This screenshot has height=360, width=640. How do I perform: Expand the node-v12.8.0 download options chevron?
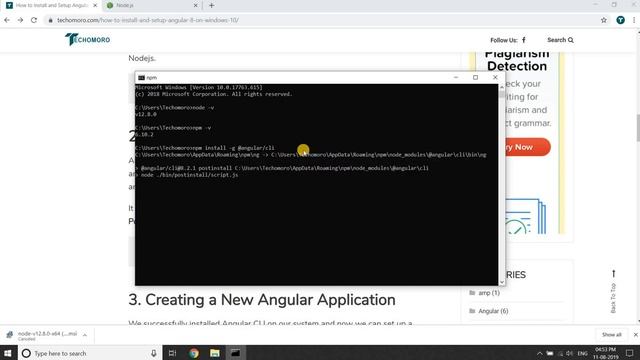[85, 335]
